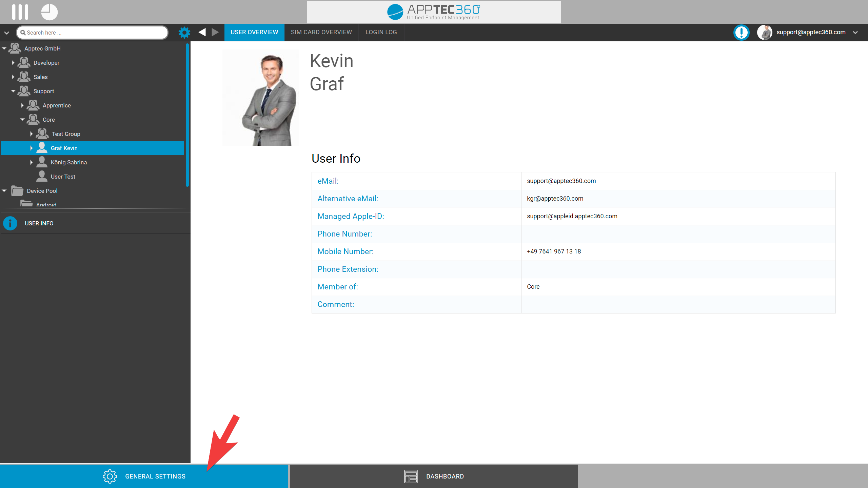Expand the Apprentice subgroup tree item
Viewport: 868px width, 488px height.
click(x=23, y=105)
